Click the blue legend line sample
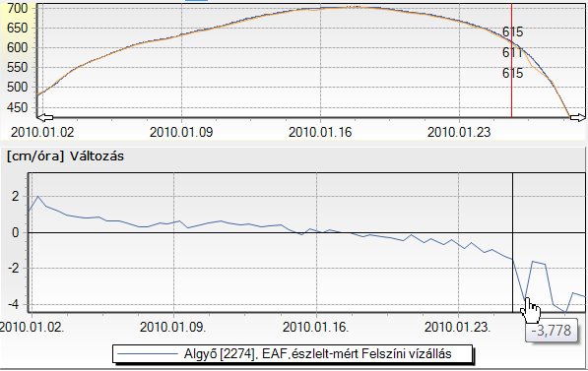Viewport: 588px width, 371px height. click(x=147, y=353)
